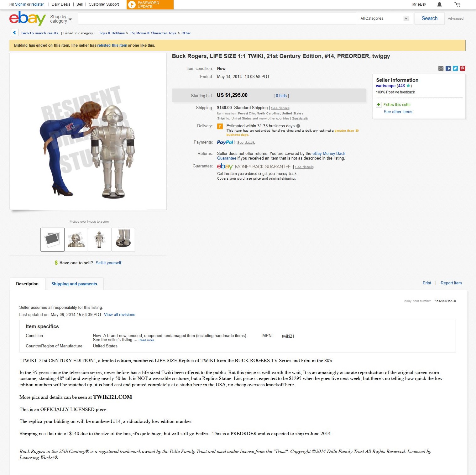Screen dimensions: 476x475
Task: Open the Shop by category menu
Action: (x=61, y=19)
